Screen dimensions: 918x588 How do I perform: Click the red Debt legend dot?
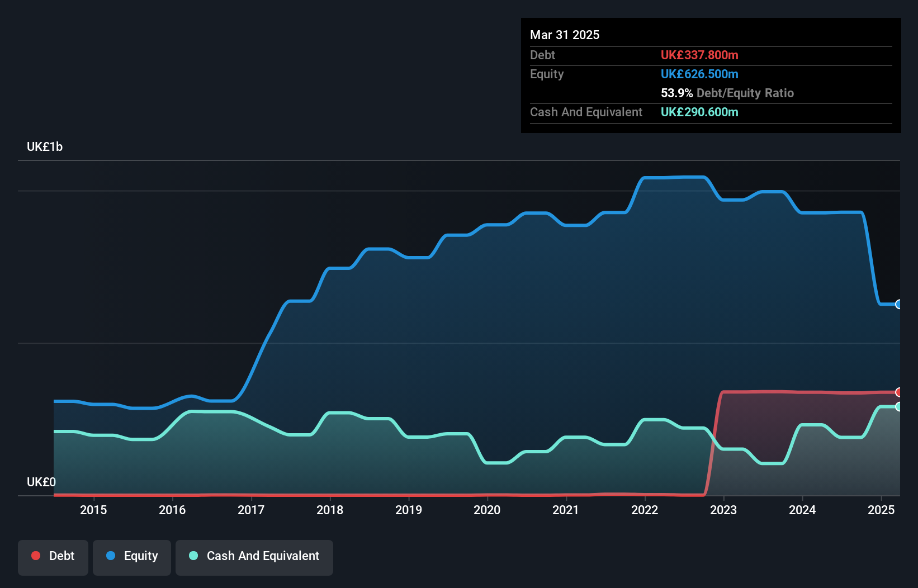point(36,556)
